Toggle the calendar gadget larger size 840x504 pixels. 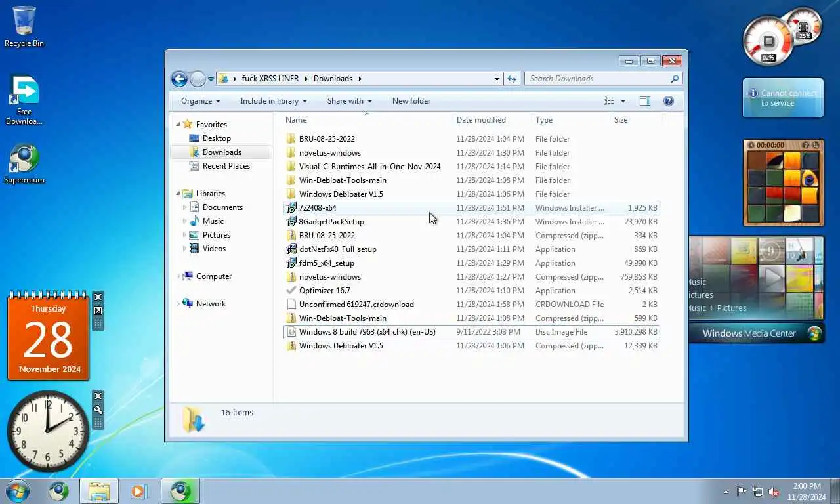(x=98, y=311)
